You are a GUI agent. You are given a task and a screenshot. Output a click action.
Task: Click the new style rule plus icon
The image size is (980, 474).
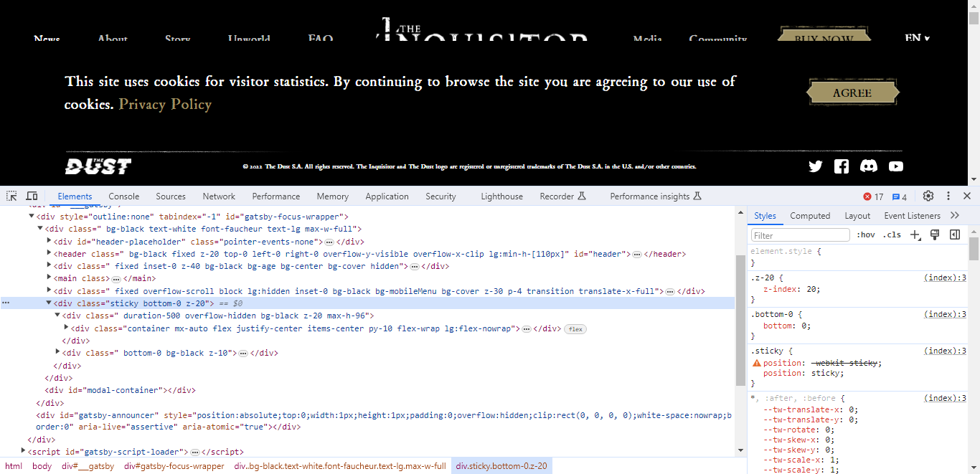pos(914,234)
